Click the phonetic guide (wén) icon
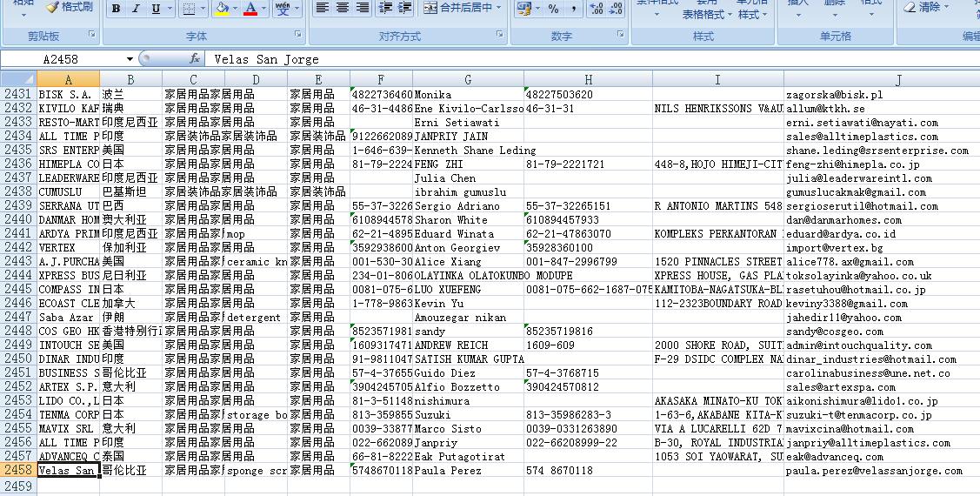The image size is (980, 496). point(283,8)
